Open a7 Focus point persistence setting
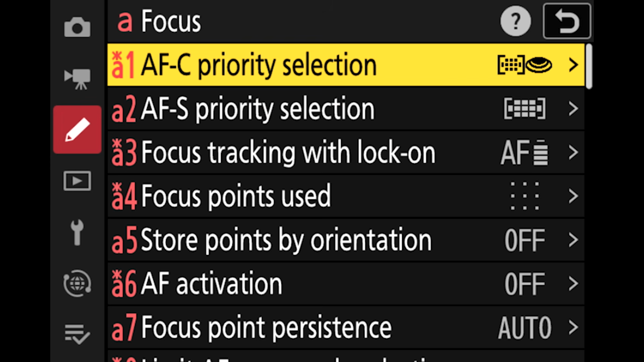 pyautogui.click(x=266, y=327)
